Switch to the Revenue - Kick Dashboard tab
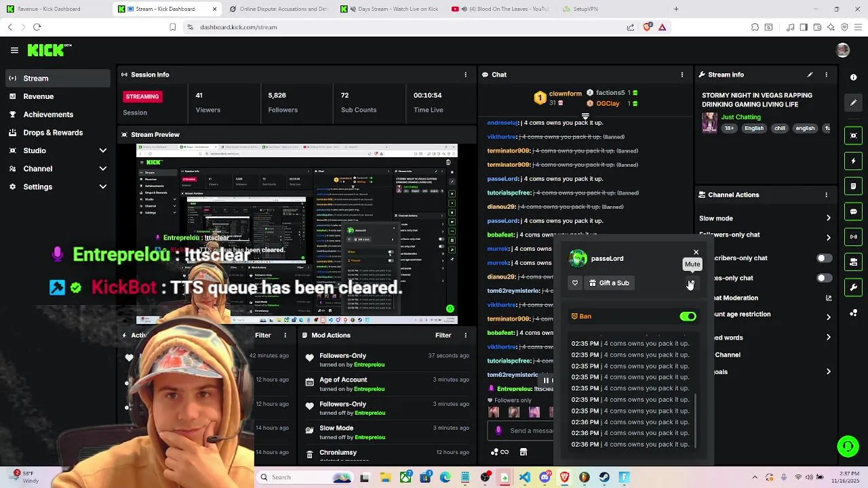The image size is (868, 488). pyautogui.click(x=56, y=9)
